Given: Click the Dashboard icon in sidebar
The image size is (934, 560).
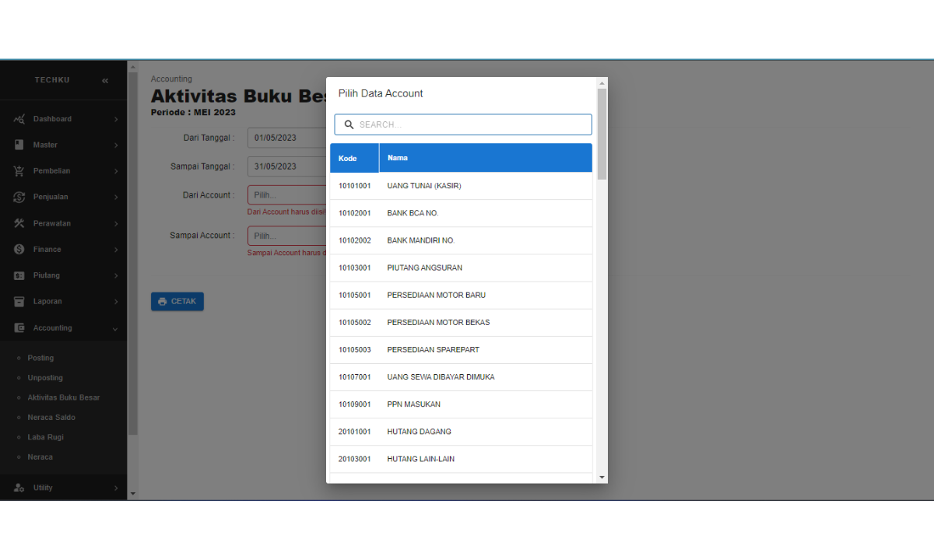Looking at the screenshot, I should (x=19, y=119).
